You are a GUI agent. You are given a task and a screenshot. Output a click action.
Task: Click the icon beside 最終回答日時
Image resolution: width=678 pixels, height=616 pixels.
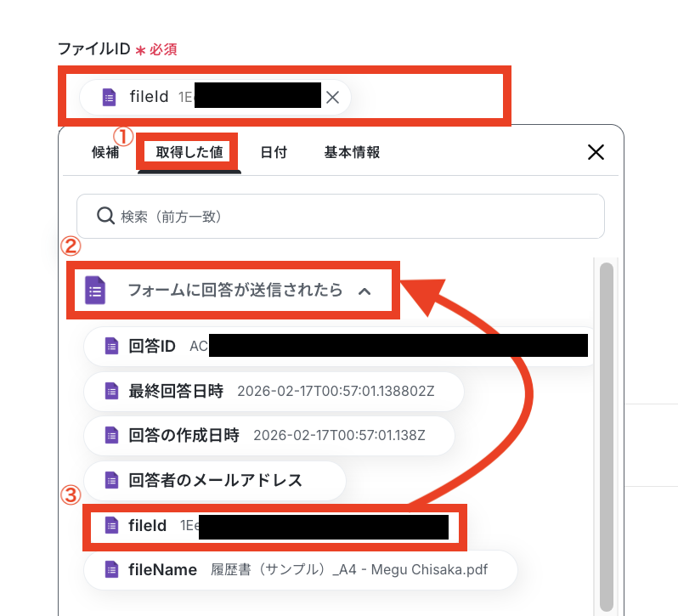pyautogui.click(x=111, y=391)
